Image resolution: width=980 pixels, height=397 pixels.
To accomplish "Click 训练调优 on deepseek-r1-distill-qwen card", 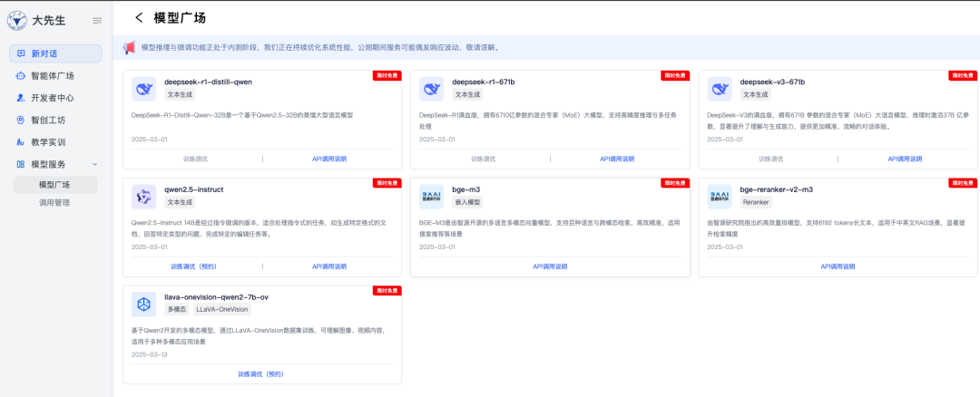I will 196,160.
